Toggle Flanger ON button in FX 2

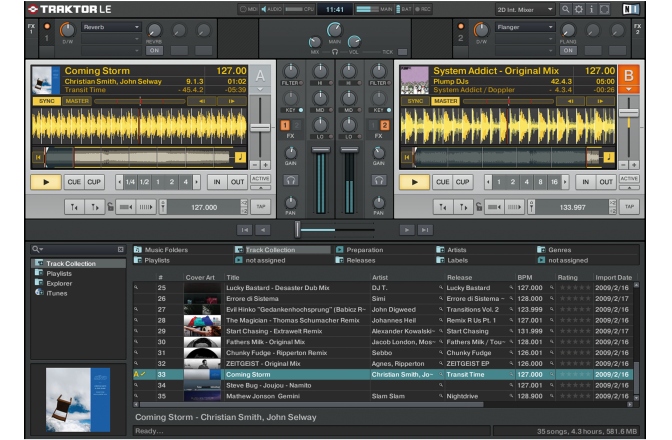point(568,51)
